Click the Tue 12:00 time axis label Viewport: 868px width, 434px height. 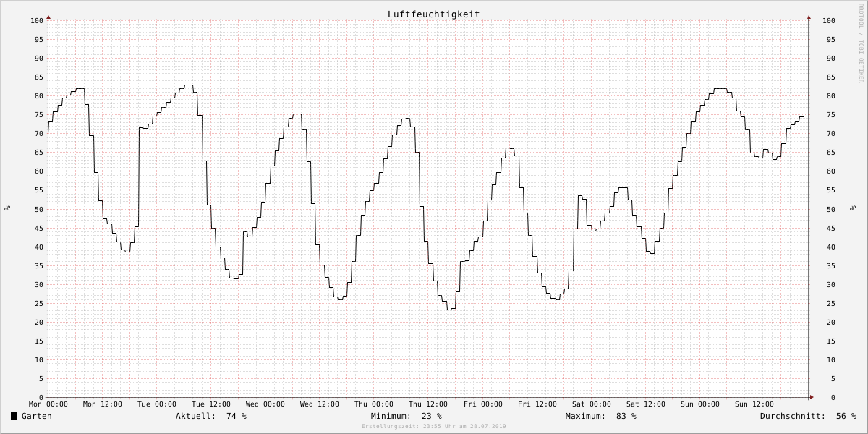pos(211,404)
